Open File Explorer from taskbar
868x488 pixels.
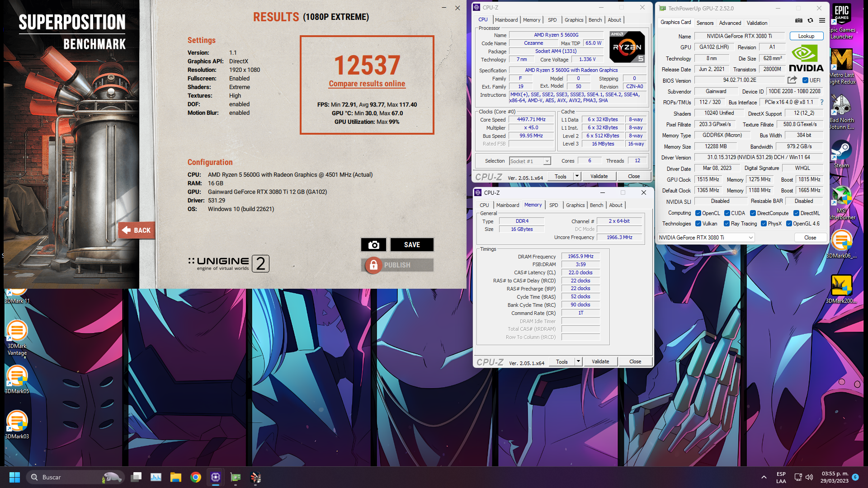click(176, 477)
